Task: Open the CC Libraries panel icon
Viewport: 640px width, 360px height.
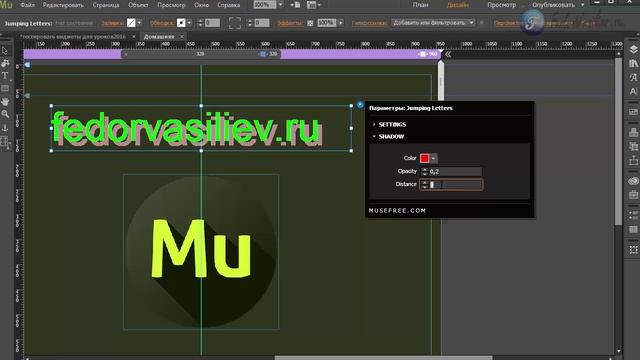Action: coord(633,180)
